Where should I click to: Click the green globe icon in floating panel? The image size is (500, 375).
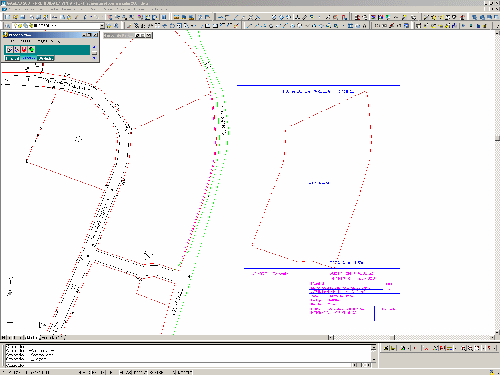pos(31,50)
